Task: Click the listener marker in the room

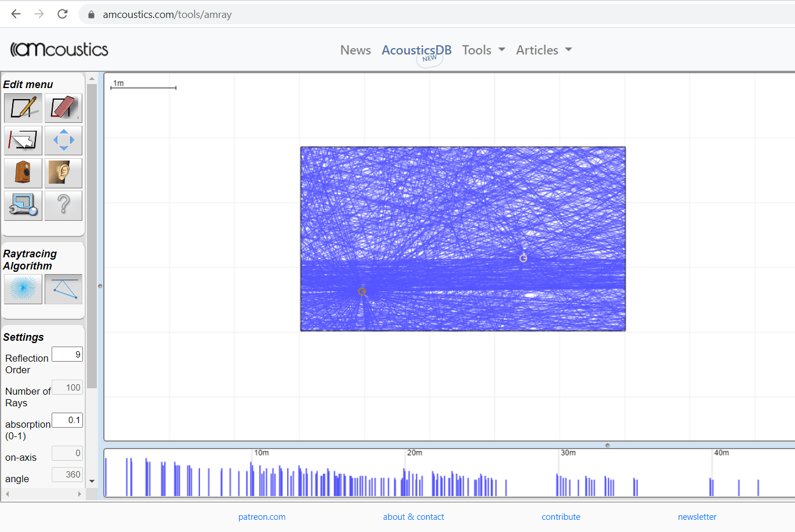Action: coord(523,258)
